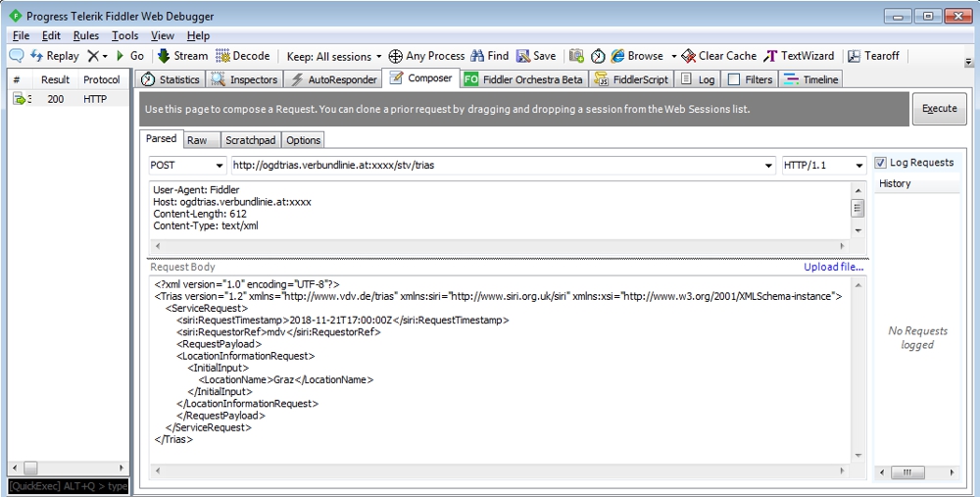Image resolution: width=980 pixels, height=497 pixels.
Task: Switch to the Inspectors tab
Action: coord(244,79)
